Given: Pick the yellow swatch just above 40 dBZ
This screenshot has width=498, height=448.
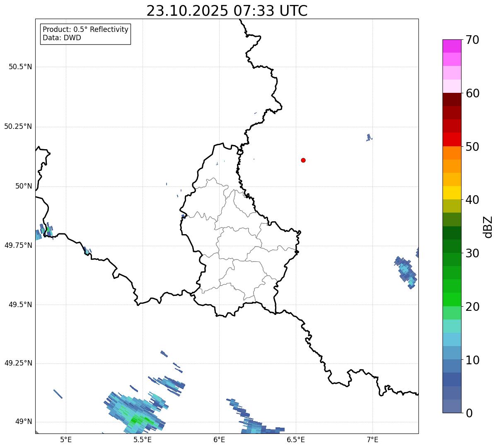Looking at the screenshot, I should click(452, 193).
